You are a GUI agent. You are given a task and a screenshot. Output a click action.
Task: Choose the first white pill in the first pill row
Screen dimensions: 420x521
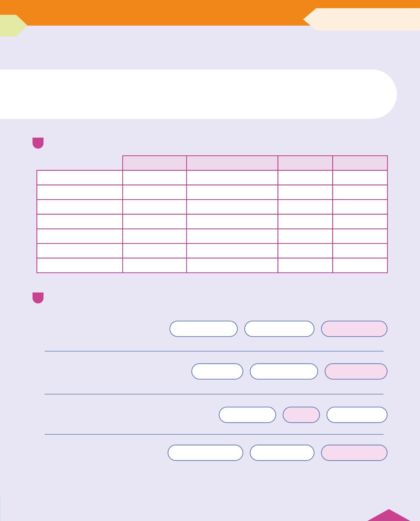(x=204, y=329)
